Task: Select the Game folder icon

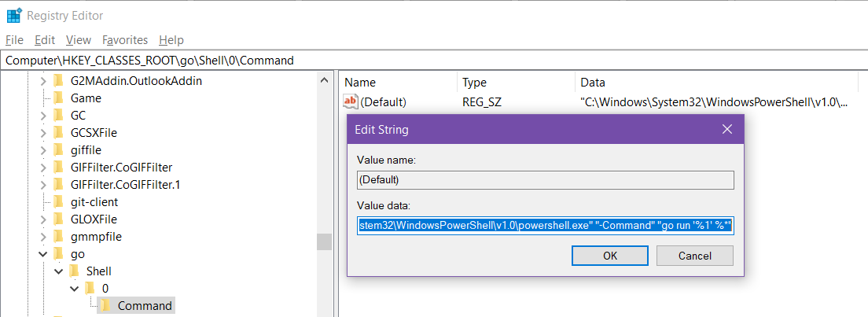Action: [59, 98]
